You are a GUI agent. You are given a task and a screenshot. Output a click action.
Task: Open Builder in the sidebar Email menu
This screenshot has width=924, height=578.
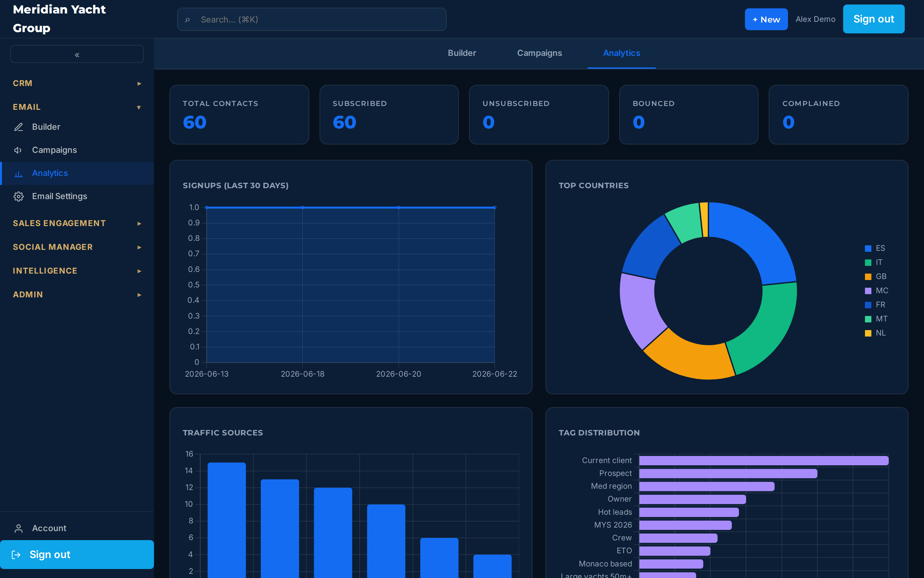tap(77, 127)
